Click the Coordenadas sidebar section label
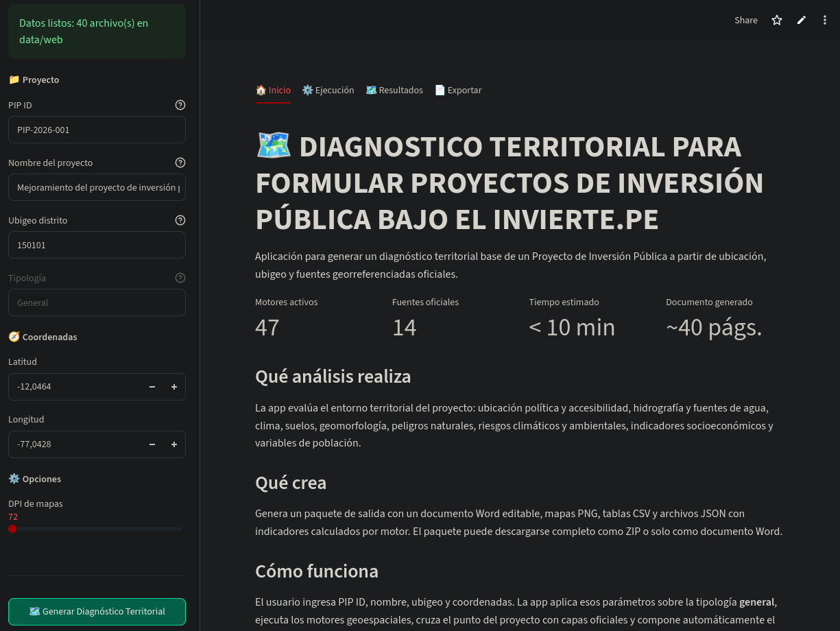 pyautogui.click(x=43, y=337)
